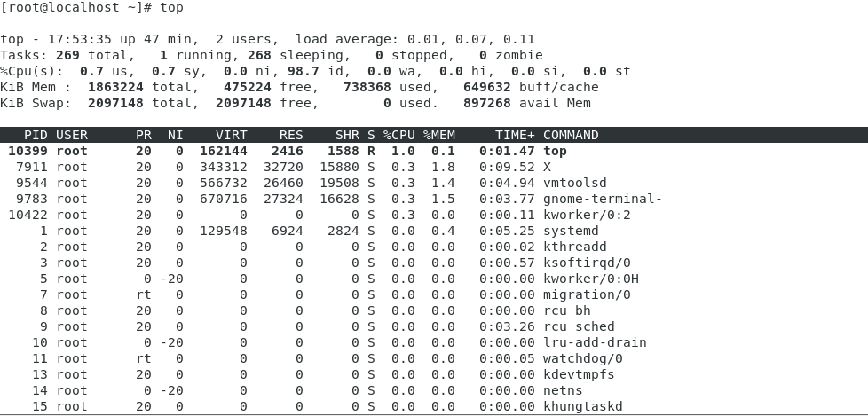Select the 129548 VIRT value for systemd
This screenshot has width=868, height=416.
click(x=224, y=232)
